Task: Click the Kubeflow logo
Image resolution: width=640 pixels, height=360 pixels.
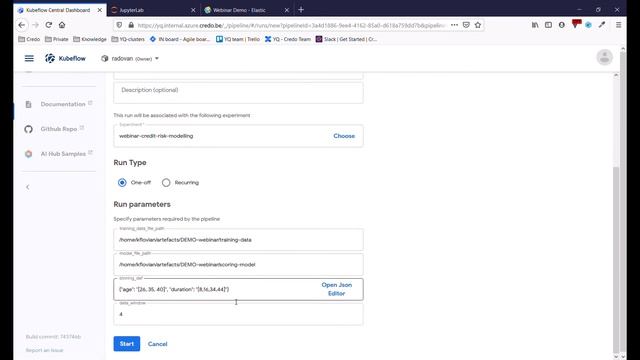Action: (65, 58)
